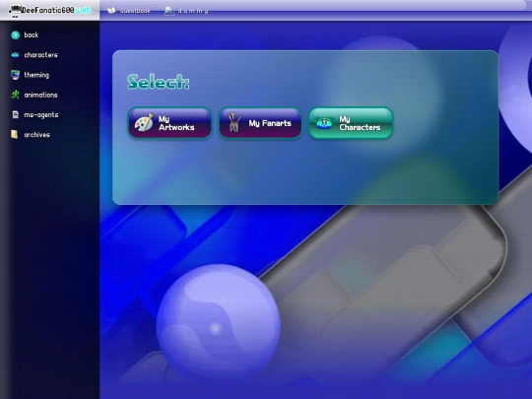Click the Select: heading text
Viewport: 532px width, 399px height.
coord(159,82)
